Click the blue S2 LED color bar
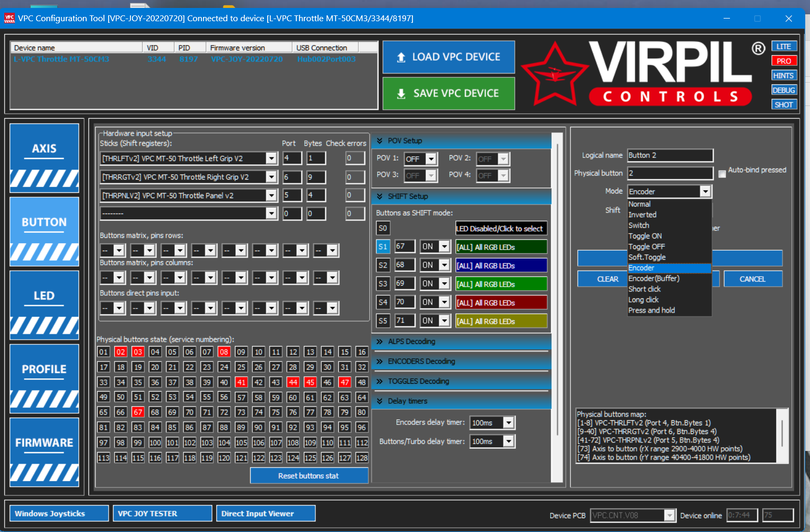 tap(501, 266)
